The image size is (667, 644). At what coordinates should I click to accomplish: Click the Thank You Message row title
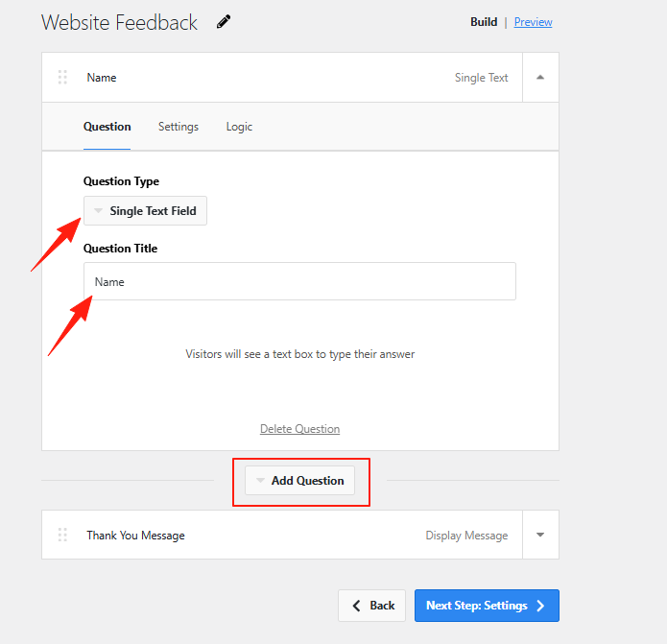click(135, 536)
